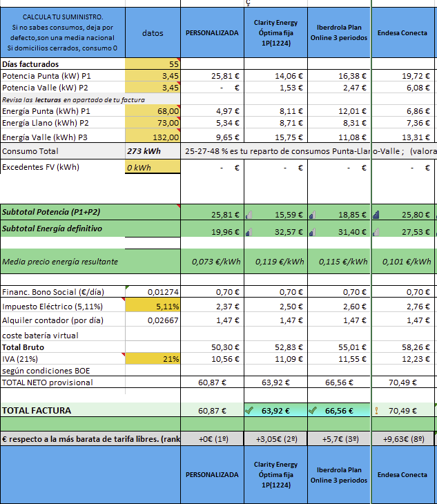Select Excedentes FV input cell 0 kWh
Image resolution: width=437 pixels, height=504 pixels.
153,167
